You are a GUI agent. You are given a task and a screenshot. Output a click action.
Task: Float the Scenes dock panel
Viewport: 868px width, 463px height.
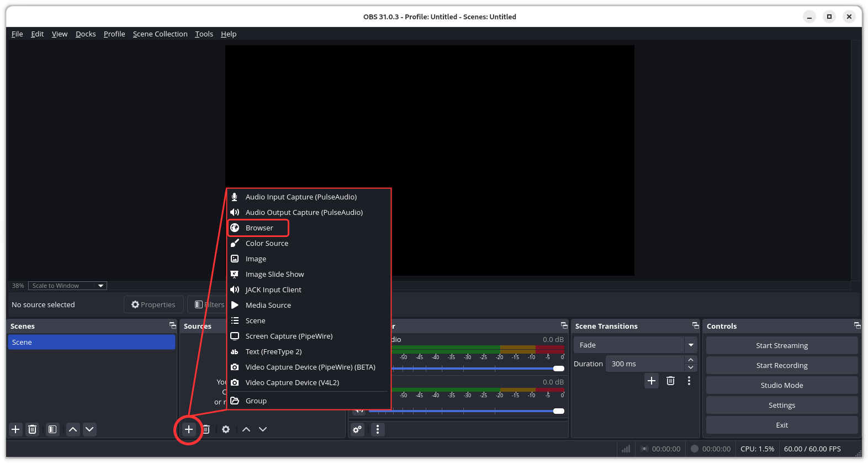tap(173, 325)
